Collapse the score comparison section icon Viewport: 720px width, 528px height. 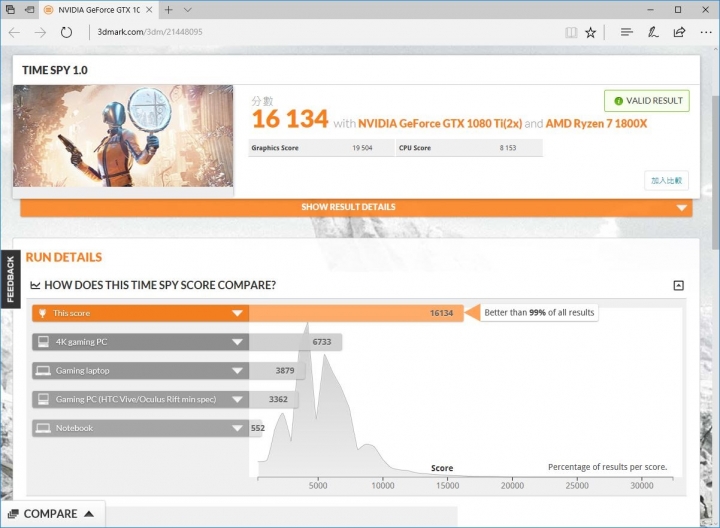678,286
